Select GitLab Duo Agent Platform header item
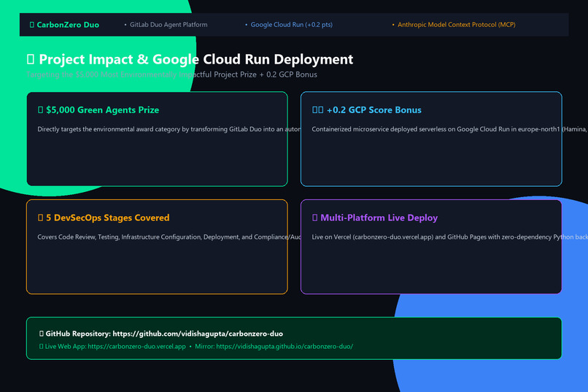Viewport: 588px width, 392px height. click(x=169, y=25)
